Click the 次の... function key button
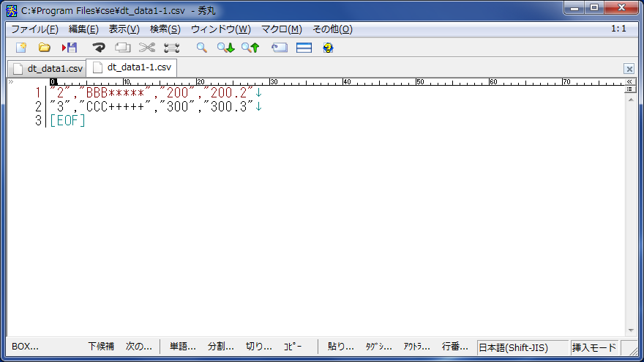This screenshot has height=362, width=644. 139,347
